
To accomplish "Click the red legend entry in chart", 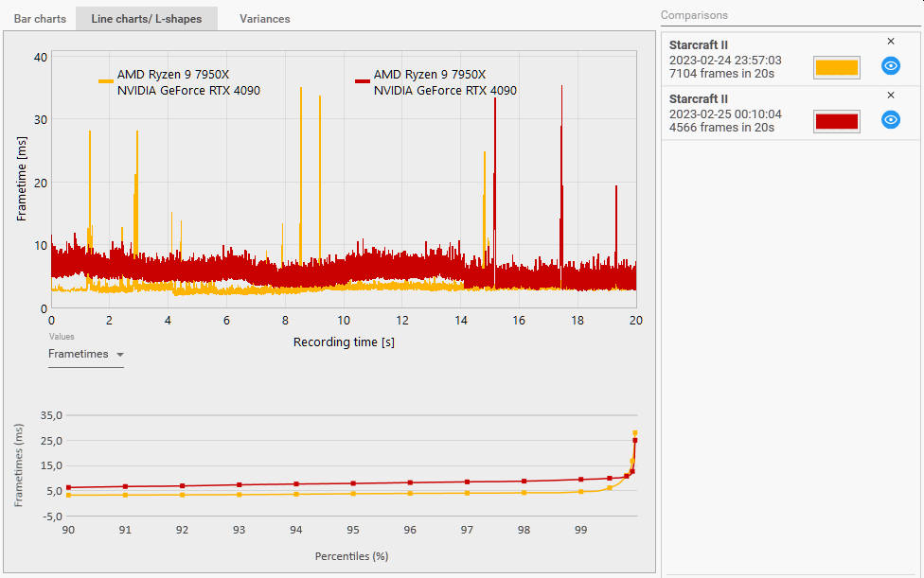I will point(436,82).
